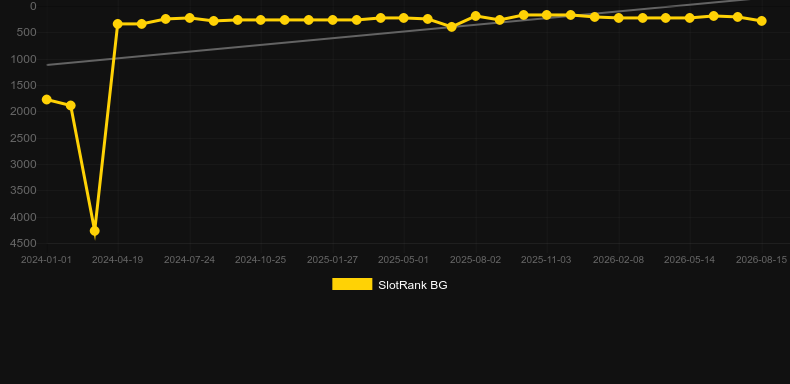Image resolution: width=790 pixels, height=384 pixels.
Task: Click the '1000' y-axis value
Action: (24, 59)
